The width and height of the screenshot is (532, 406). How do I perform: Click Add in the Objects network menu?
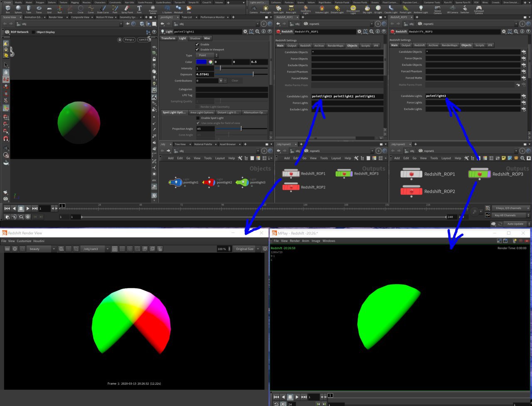point(171,158)
